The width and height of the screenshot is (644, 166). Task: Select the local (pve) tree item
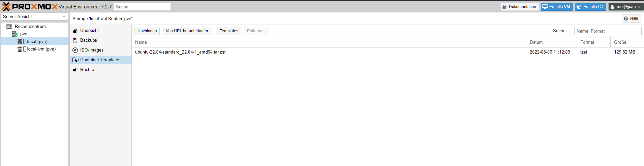click(34, 41)
